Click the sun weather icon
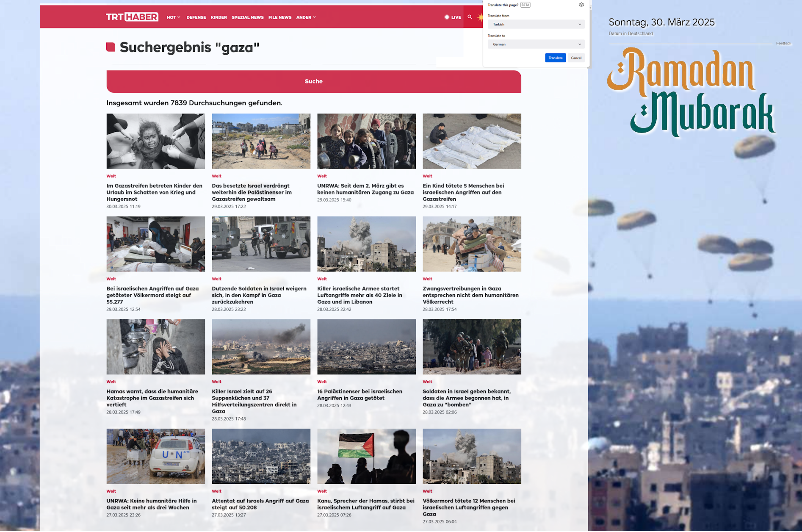 [x=480, y=17]
